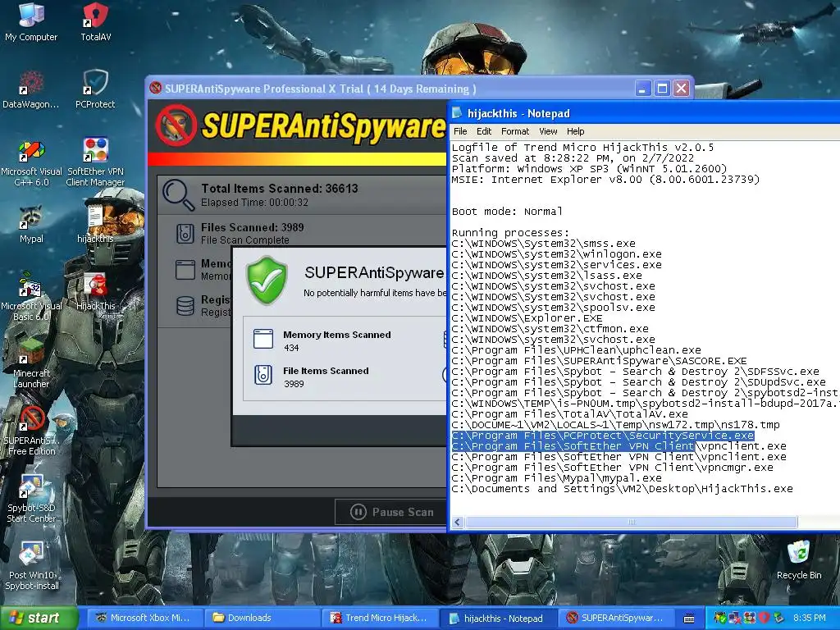
Task: Click the Notepad horizontal scrollbar thumb
Action: [631, 522]
